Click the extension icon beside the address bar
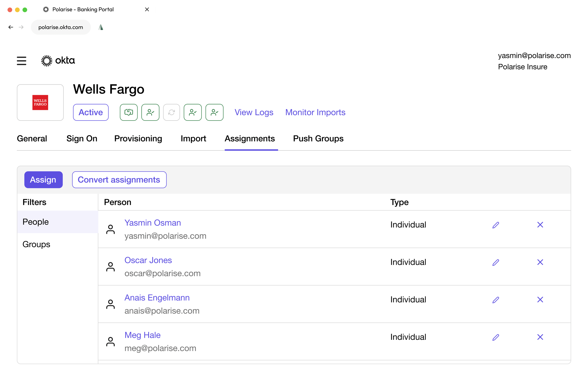Viewport: 588px width, 381px height. tap(101, 27)
